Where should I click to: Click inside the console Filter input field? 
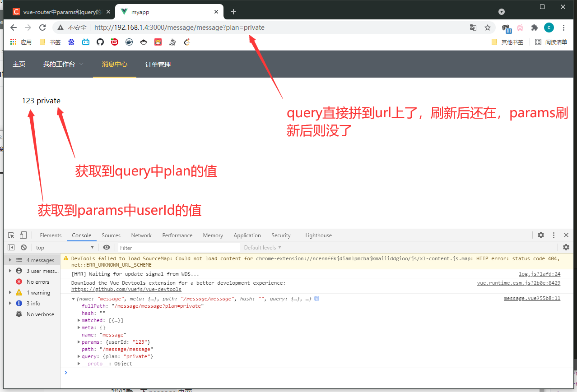click(x=179, y=247)
